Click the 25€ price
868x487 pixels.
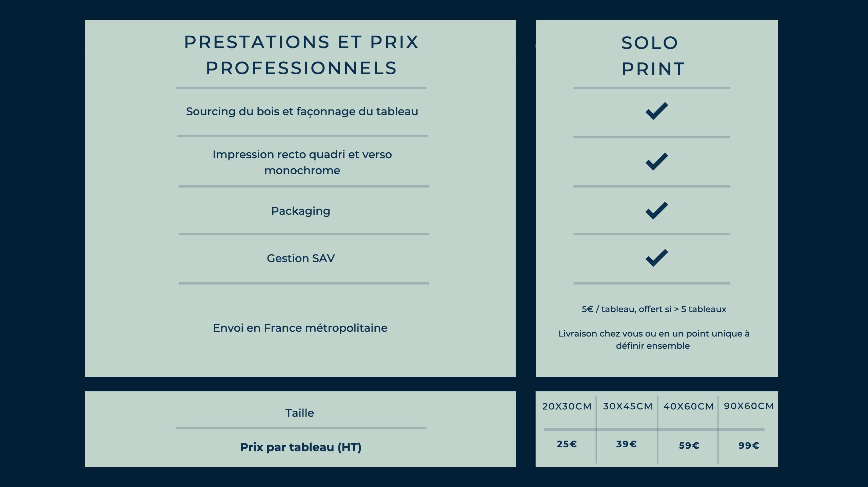click(x=567, y=444)
